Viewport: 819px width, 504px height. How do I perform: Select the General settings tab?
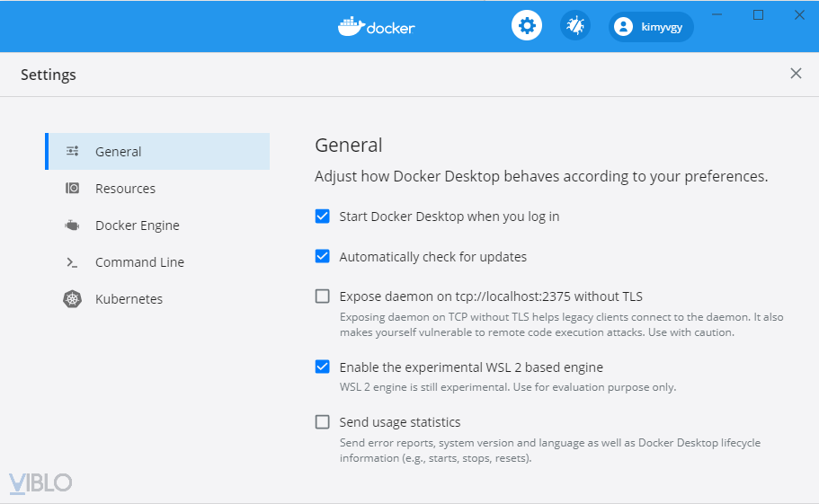(x=119, y=152)
